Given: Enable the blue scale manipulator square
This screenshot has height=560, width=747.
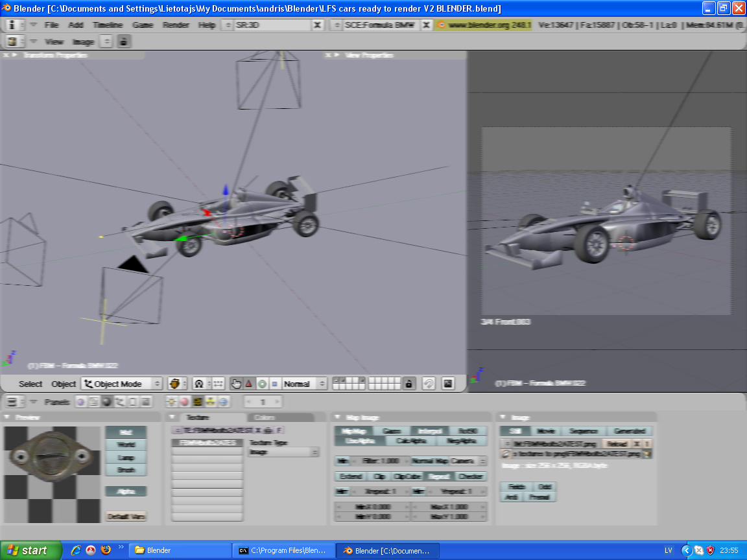Looking at the screenshot, I should point(274,383).
